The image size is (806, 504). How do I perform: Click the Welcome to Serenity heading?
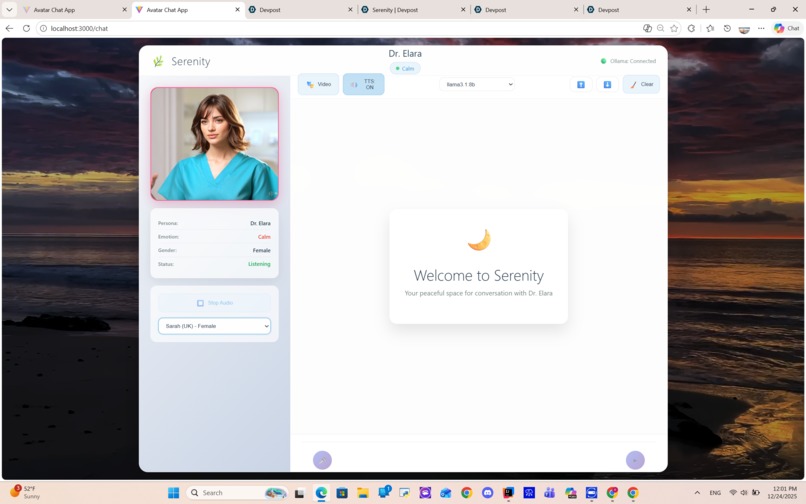coord(479,276)
